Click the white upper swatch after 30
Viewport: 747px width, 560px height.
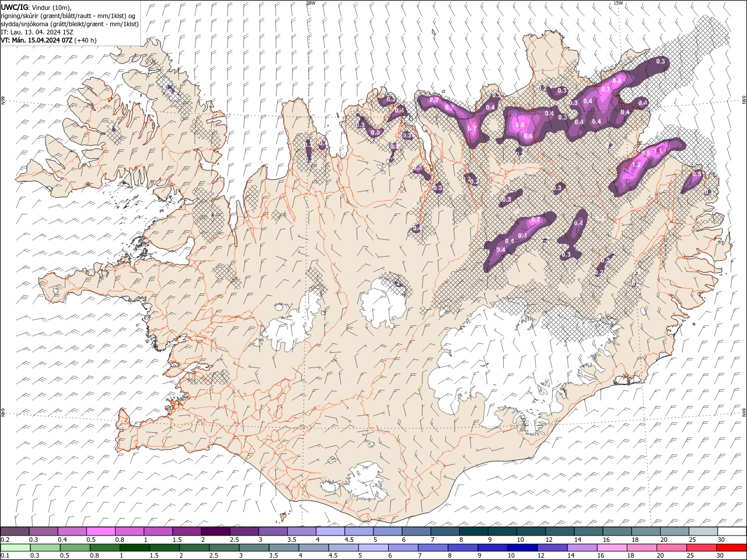(x=732, y=531)
